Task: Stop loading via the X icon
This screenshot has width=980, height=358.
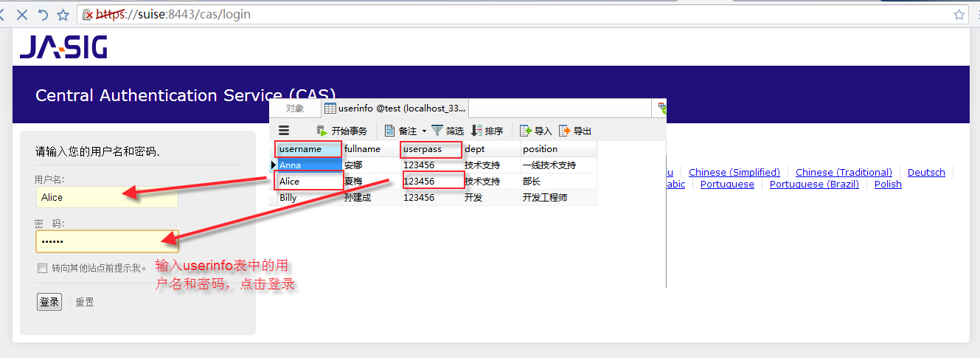Action: 23,14
